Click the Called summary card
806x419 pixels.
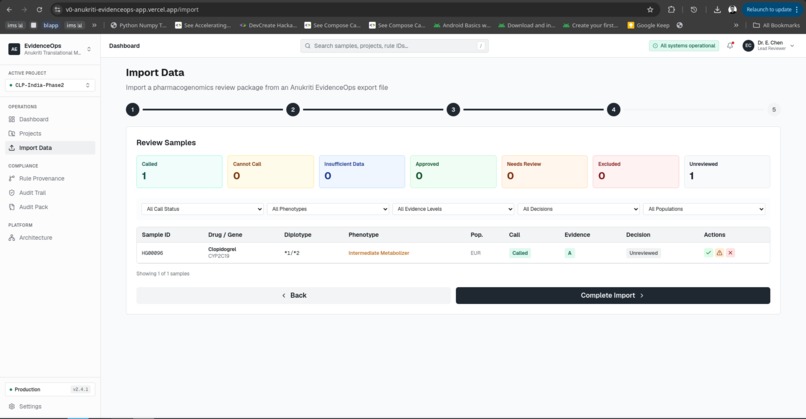(179, 172)
